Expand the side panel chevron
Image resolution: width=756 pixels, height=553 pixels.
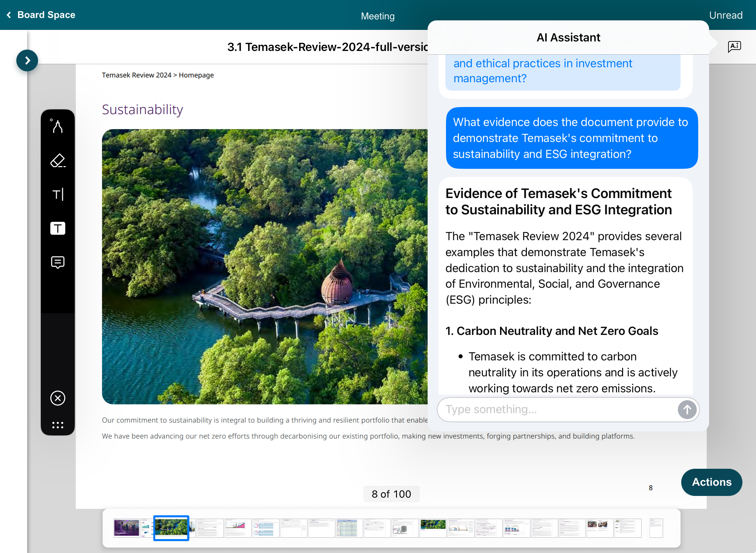pyautogui.click(x=27, y=60)
